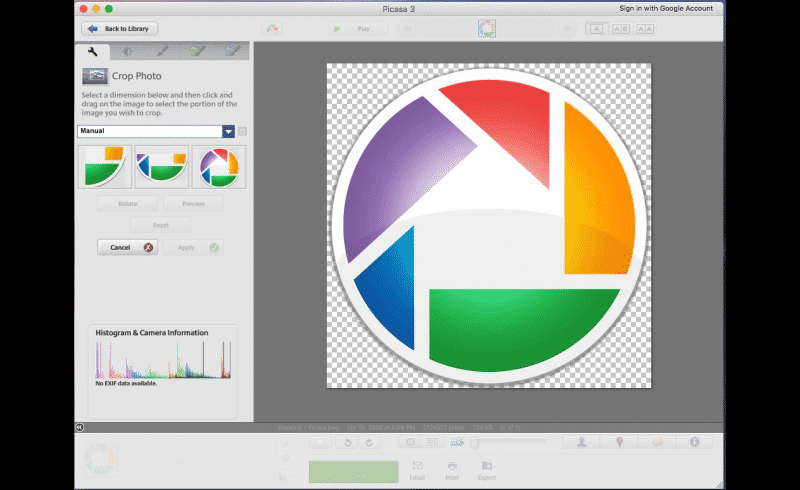The image size is (800, 490).
Task: Click the hold selected items pin icon
Action: [x=286, y=444]
